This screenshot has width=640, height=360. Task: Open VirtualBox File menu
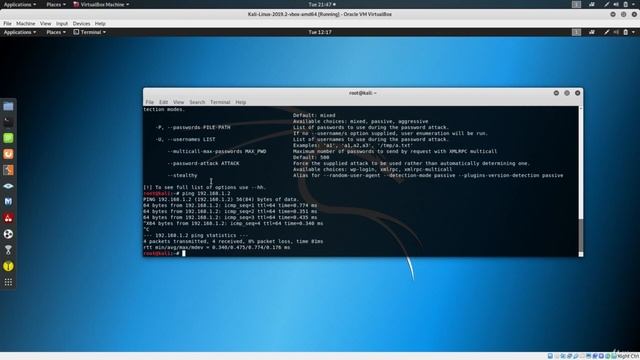click(7, 24)
